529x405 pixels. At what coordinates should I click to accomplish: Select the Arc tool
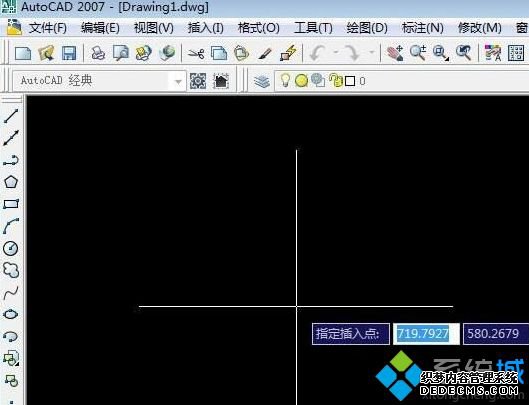click(x=11, y=226)
